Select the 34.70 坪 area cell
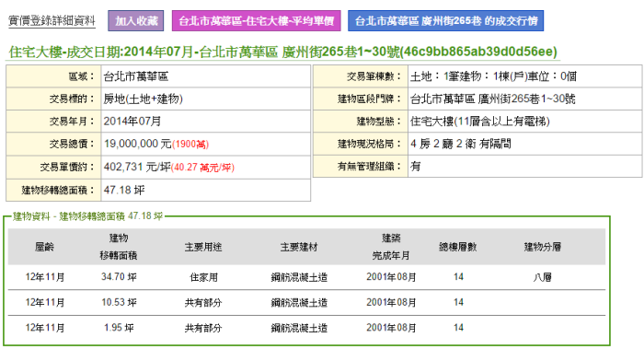644x349 pixels. point(119,277)
